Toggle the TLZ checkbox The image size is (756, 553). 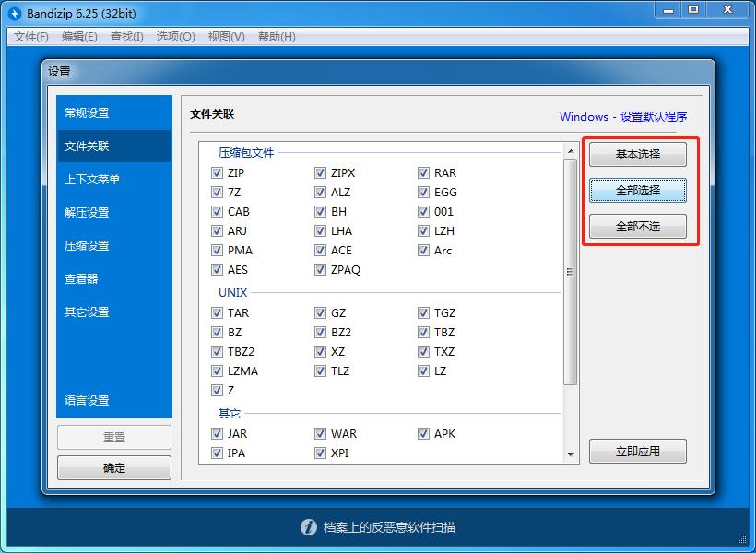coord(320,371)
